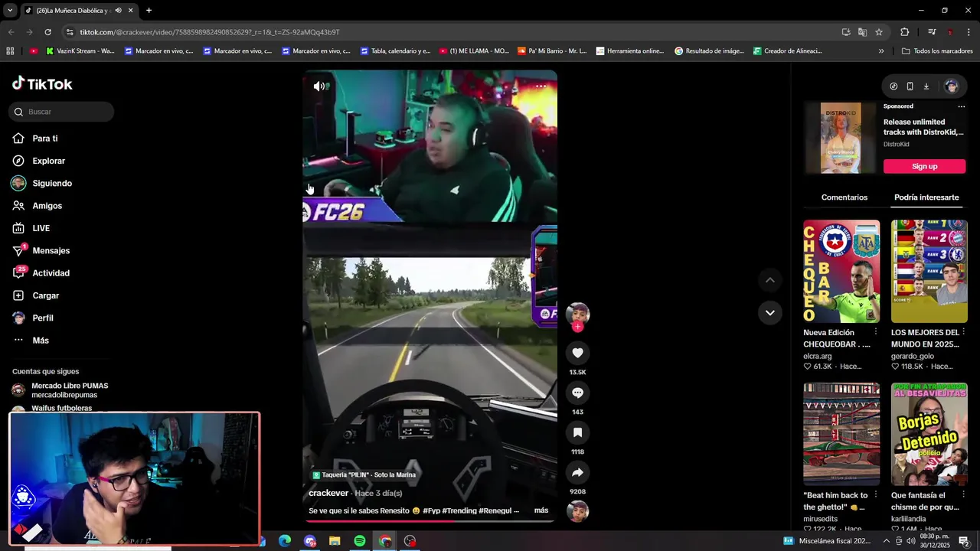980x551 pixels.
Task: Go to next video with down chevron
Action: [770, 312]
